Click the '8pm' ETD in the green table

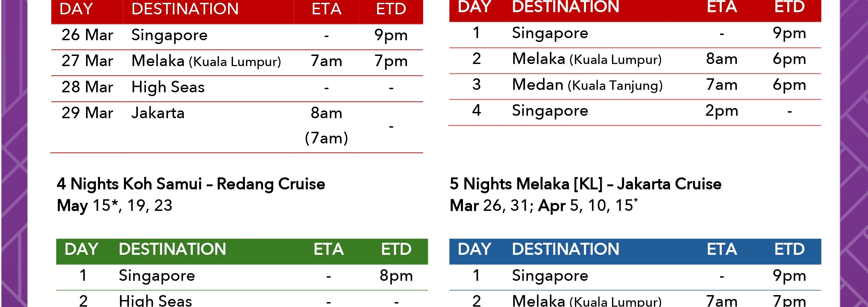[396, 276]
